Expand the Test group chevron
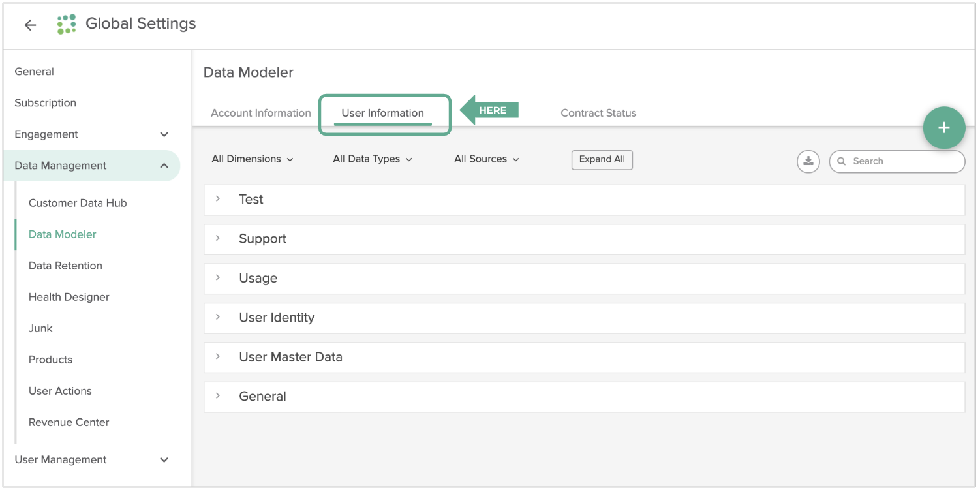 point(218,199)
